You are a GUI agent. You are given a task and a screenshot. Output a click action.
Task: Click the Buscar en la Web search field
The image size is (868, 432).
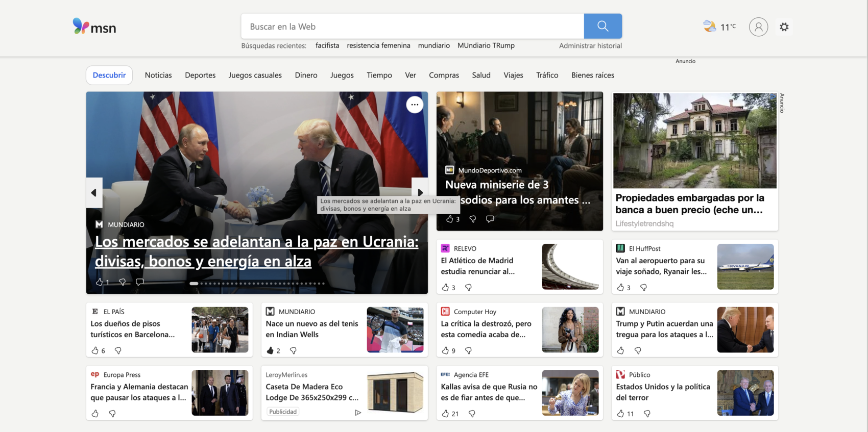pyautogui.click(x=413, y=26)
